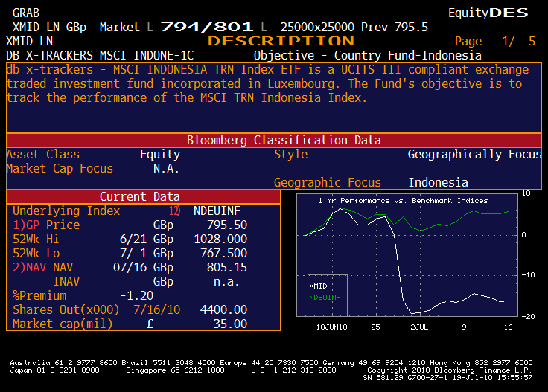Click the Equity asset class value
The height and width of the screenshot is (392, 548).
(160, 155)
